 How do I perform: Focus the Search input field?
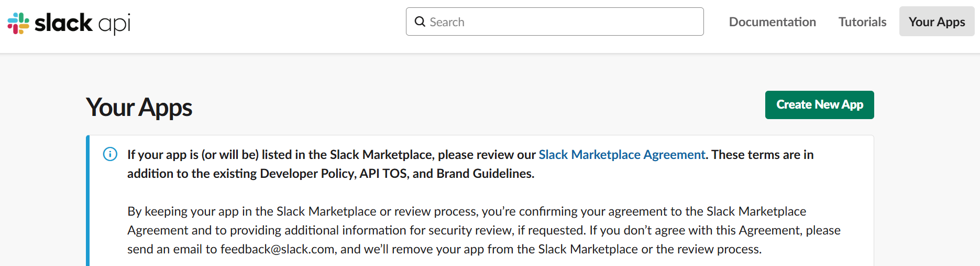pyautogui.click(x=555, y=22)
